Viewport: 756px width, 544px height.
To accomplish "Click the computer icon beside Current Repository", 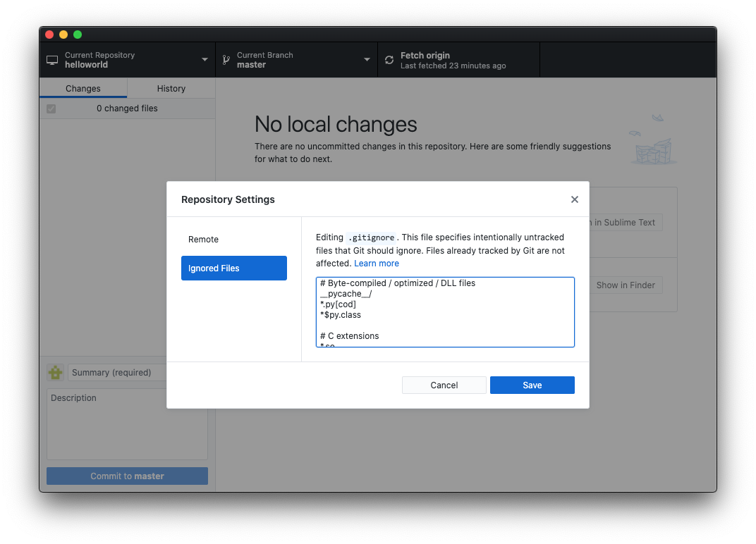I will click(52, 60).
